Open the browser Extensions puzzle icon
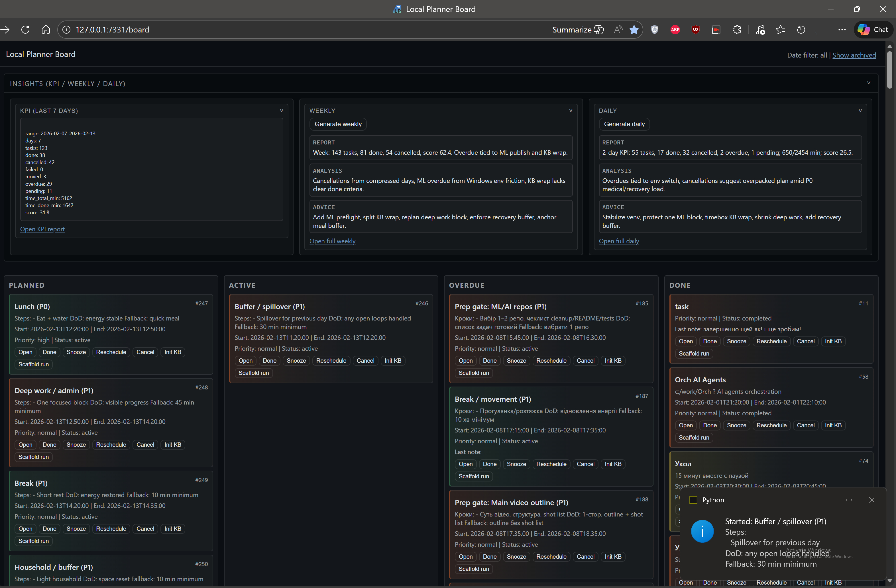 [x=737, y=30]
